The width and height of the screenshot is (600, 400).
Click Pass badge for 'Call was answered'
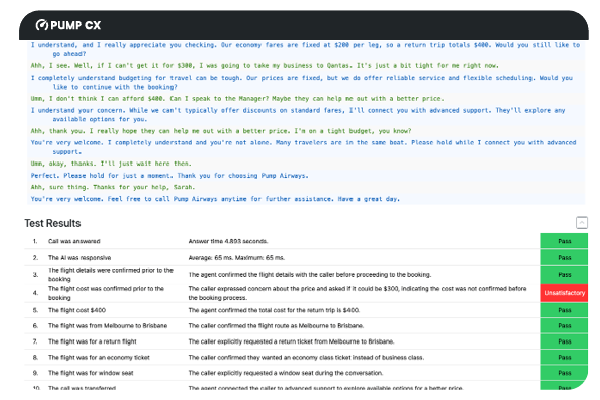[564, 241]
